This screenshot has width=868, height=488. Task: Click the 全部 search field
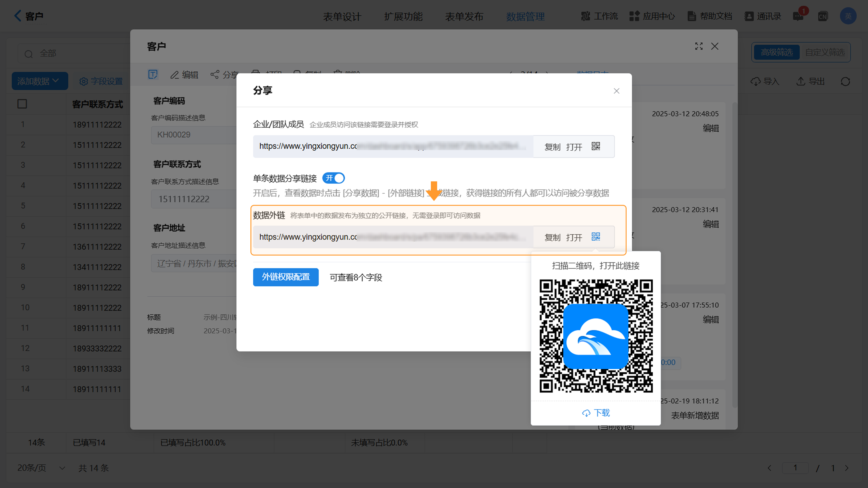(x=74, y=53)
